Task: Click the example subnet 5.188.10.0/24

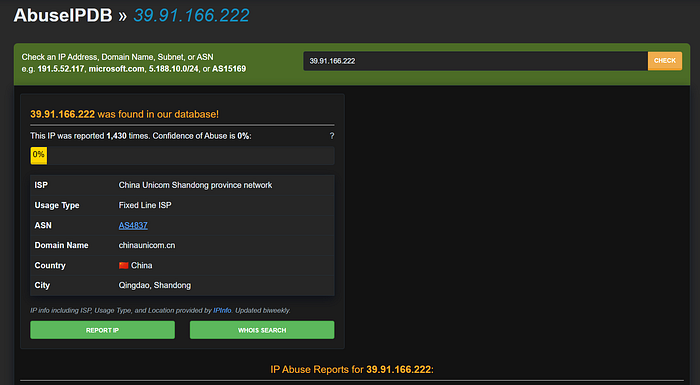Action: [174, 69]
